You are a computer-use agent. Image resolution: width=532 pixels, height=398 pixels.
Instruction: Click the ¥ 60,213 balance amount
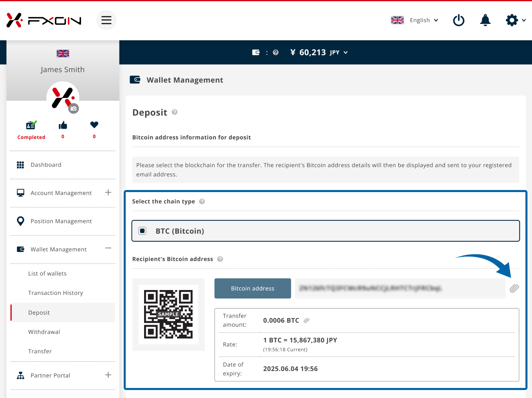point(308,52)
